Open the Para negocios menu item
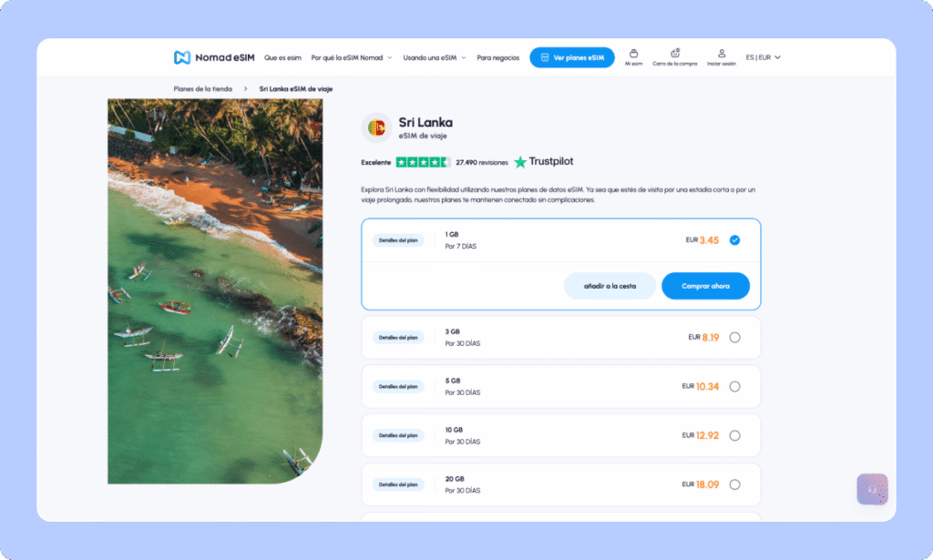This screenshot has height=560, width=933. (x=497, y=57)
